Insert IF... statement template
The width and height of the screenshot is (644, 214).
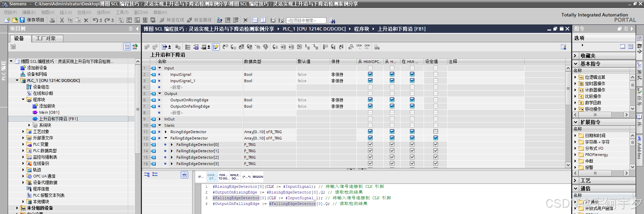201,177
